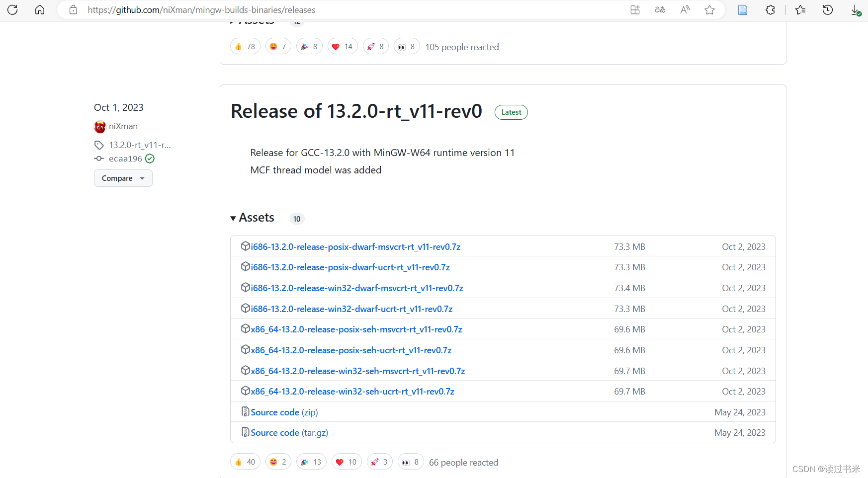The image size is (868, 478).
Task: View site information via lock icon
Action: click(x=73, y=9)
